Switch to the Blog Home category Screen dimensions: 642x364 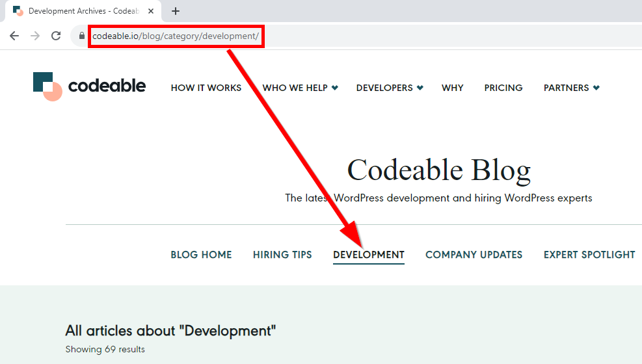(201, 255)
